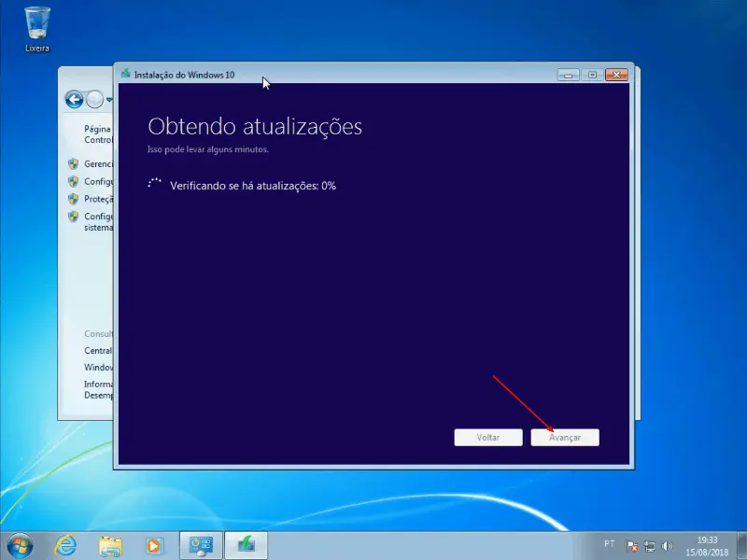The width and height of the screenshot is (747, 560).
Task: Open the Página inicial link in Control Panel
Action: pos(98,134)
